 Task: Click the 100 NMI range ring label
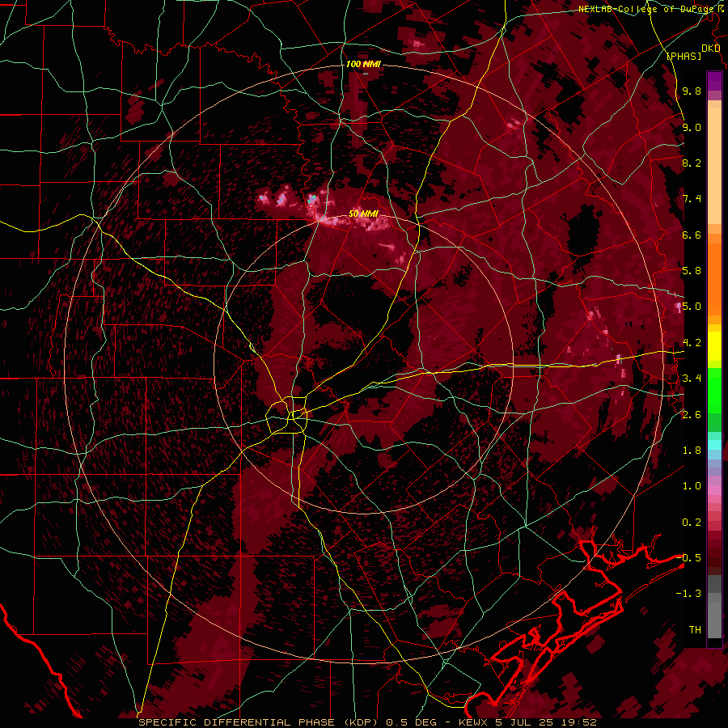363,64
